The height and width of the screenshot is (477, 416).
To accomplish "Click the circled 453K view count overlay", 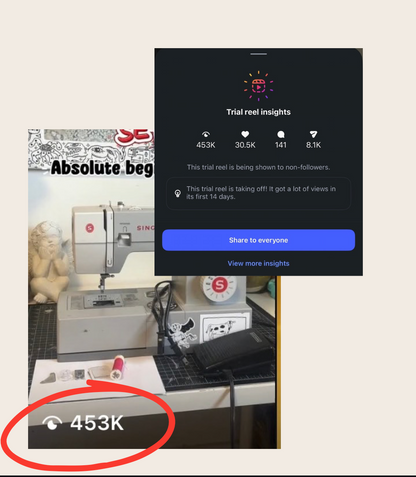I will pos(97,423).
